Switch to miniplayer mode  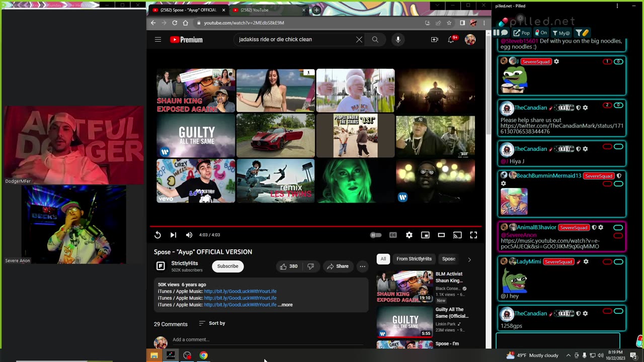click(425, 235)
